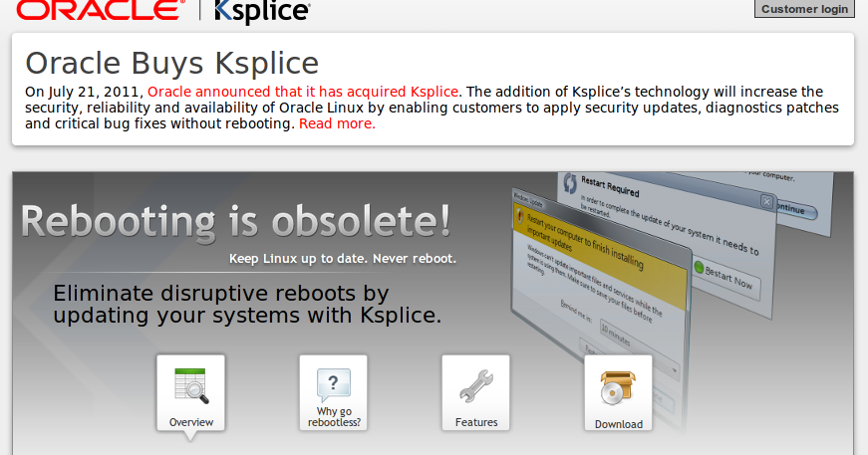Click the Rebooting is obsolete headline

(236, 223)
